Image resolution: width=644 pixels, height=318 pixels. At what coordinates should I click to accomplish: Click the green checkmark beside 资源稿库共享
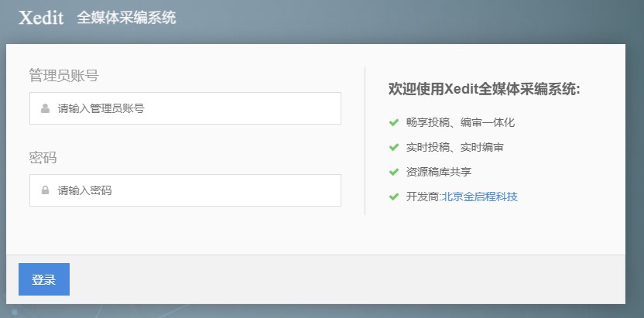[394, 172]
